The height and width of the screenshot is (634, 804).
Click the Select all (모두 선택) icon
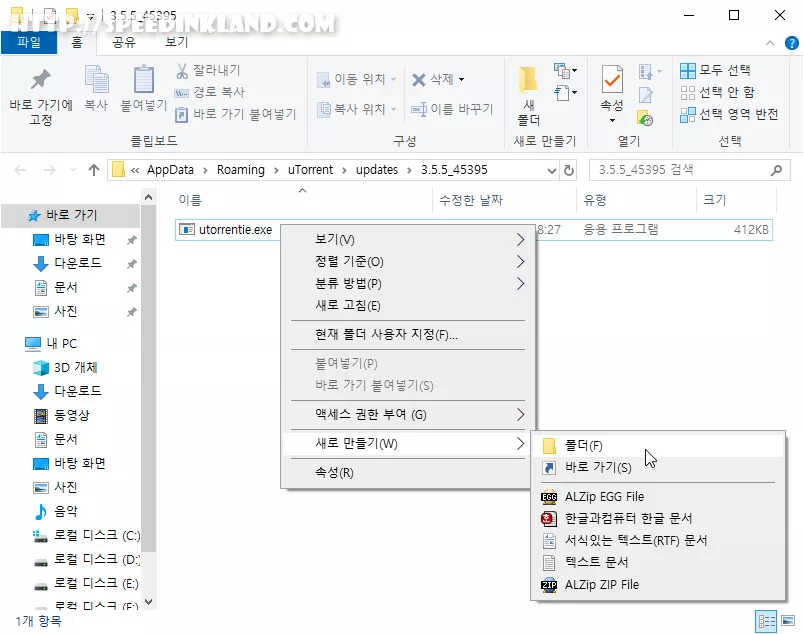coord(688,70)
